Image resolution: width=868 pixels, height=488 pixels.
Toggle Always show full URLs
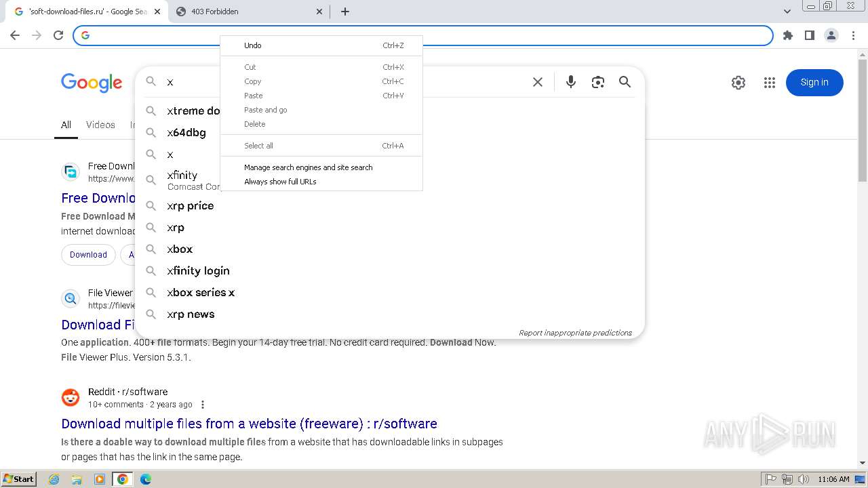tap(321, 182)
